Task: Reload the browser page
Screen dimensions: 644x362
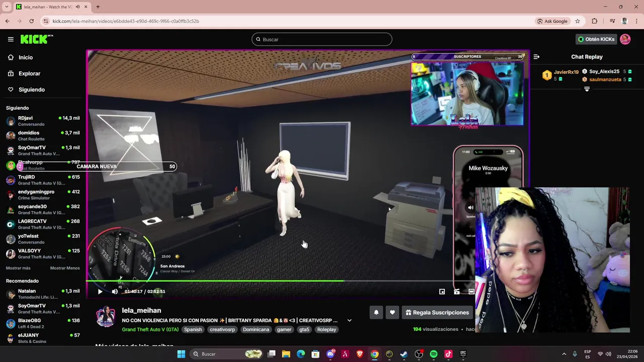Action: coord(31,21)
